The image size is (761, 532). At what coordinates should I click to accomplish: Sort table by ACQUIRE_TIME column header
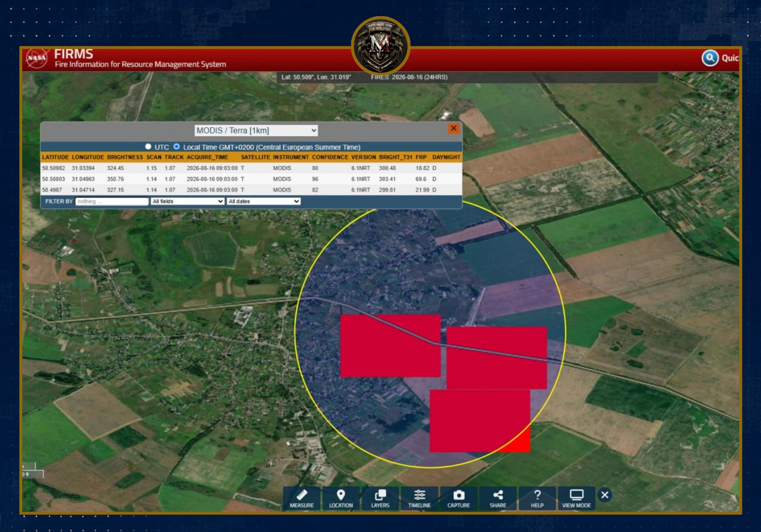(207, 157)
